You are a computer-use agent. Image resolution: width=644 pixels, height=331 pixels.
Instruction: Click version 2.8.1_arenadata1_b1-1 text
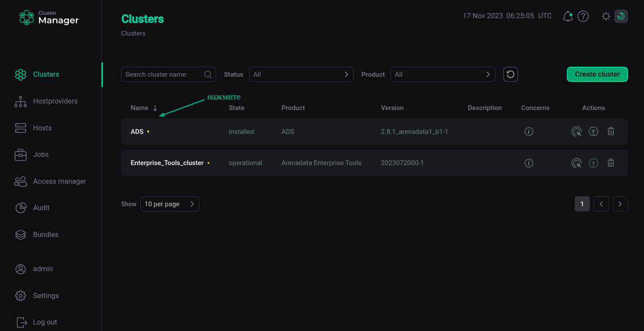[414, 132]
